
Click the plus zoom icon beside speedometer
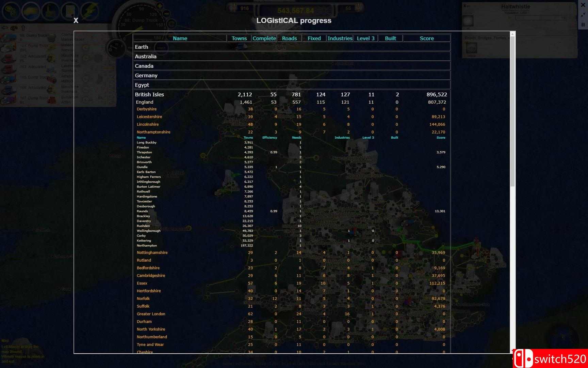[159, 6]
